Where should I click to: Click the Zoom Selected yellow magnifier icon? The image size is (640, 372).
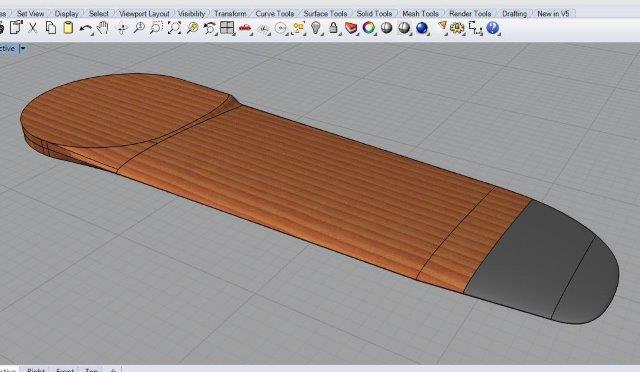click(x=192, y=28)
